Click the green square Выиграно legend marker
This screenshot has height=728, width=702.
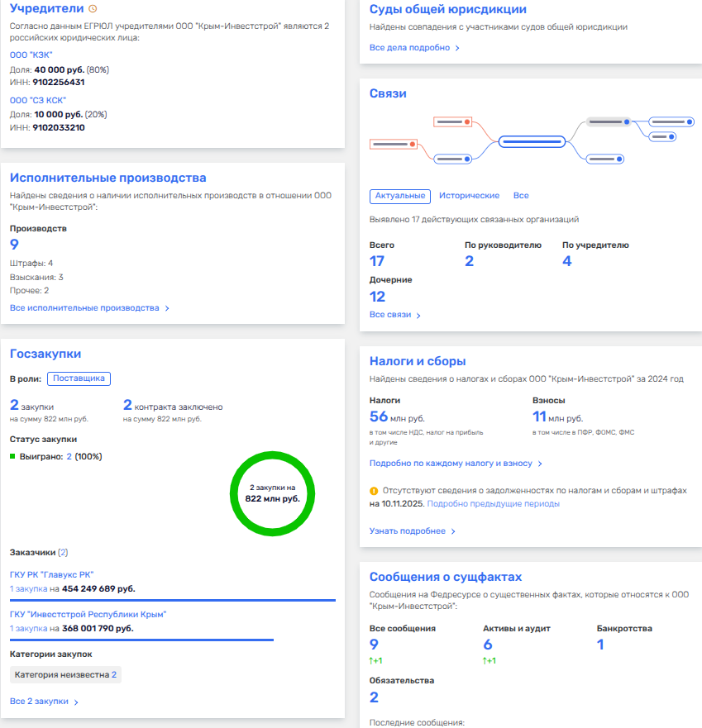tap(13, 456)
